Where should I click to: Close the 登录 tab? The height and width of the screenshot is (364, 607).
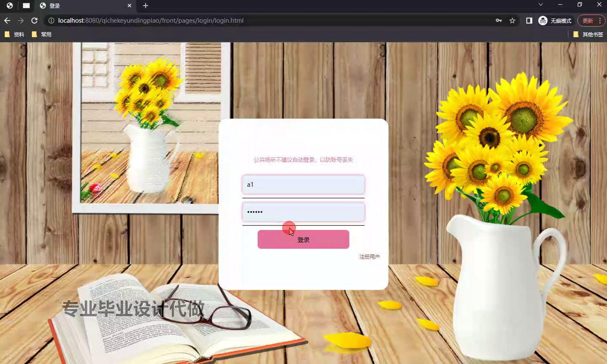(129, 5)
